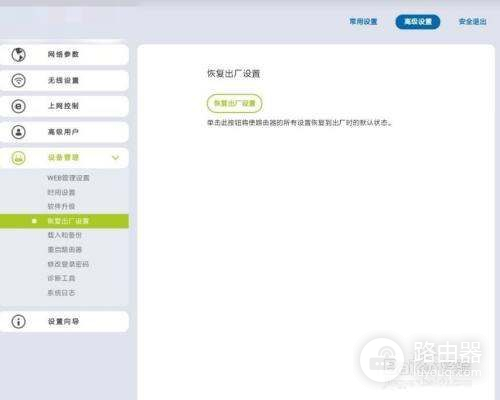Collapse the 设备管理 section chevron
The image size is (500, 400).
coord(115,158)
